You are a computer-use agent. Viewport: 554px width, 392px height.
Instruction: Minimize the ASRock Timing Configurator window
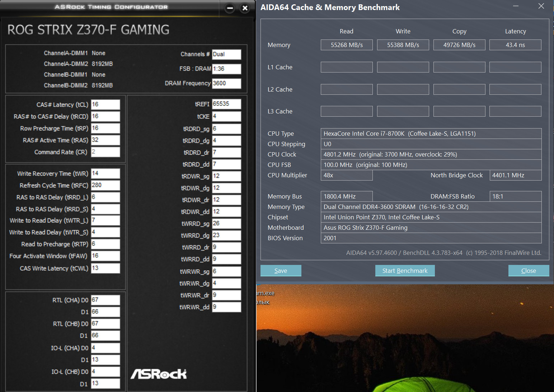230,8
